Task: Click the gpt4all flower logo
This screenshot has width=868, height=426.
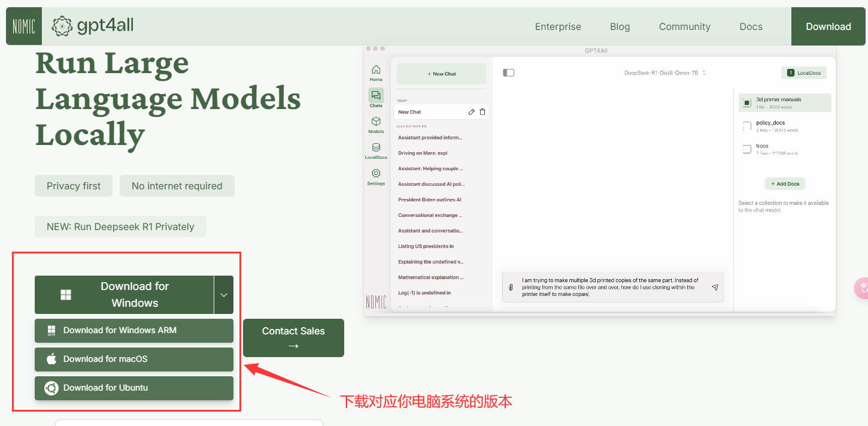Action: point(62,26)
